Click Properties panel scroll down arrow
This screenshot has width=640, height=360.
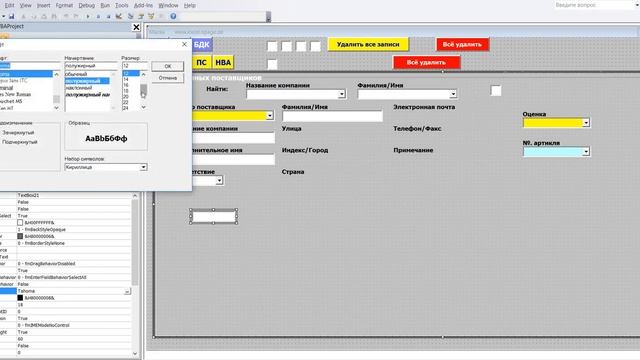(x=135, y=353)
